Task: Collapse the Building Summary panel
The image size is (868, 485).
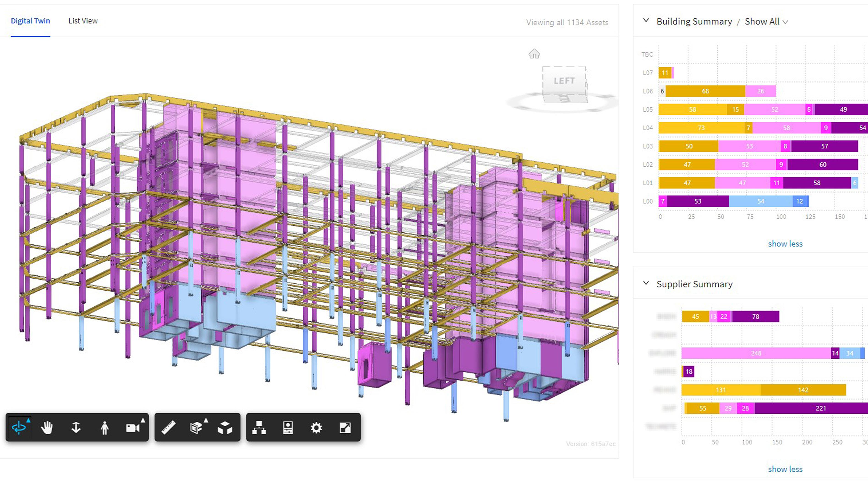Action: point(646,21)
